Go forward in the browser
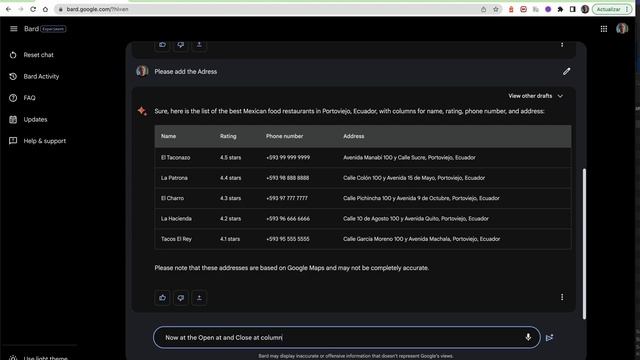Screen dimensions: 640x360 [21, 9]
